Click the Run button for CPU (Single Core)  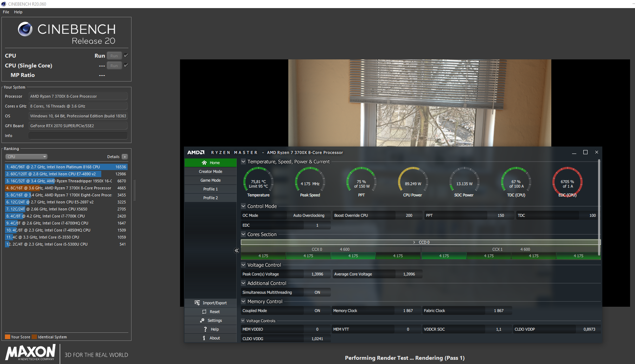pyautogui.click(x=114, y=66)
